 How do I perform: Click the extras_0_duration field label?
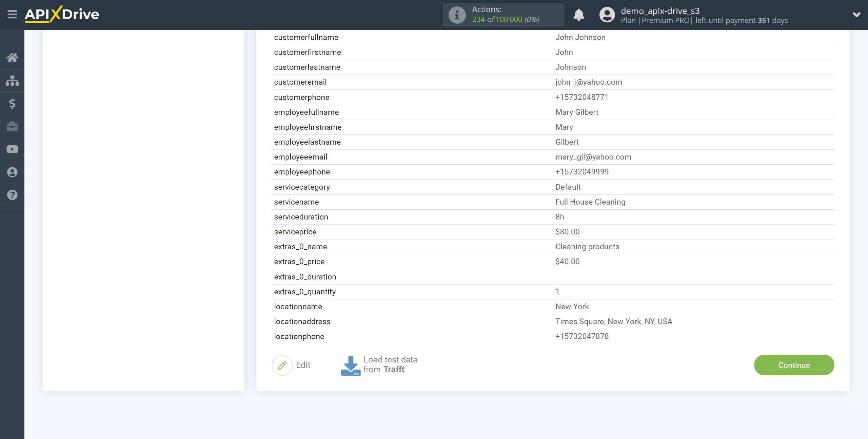[305, 277]
